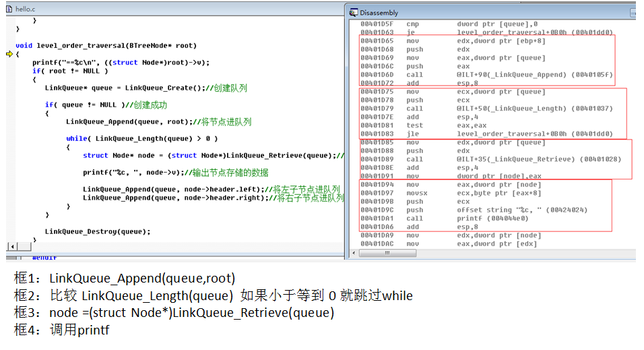Screen dimensions: 644x350
Task: Click disassembly row 00401D88 push edx
Action: pyautogui.click(x=415, y=150)
